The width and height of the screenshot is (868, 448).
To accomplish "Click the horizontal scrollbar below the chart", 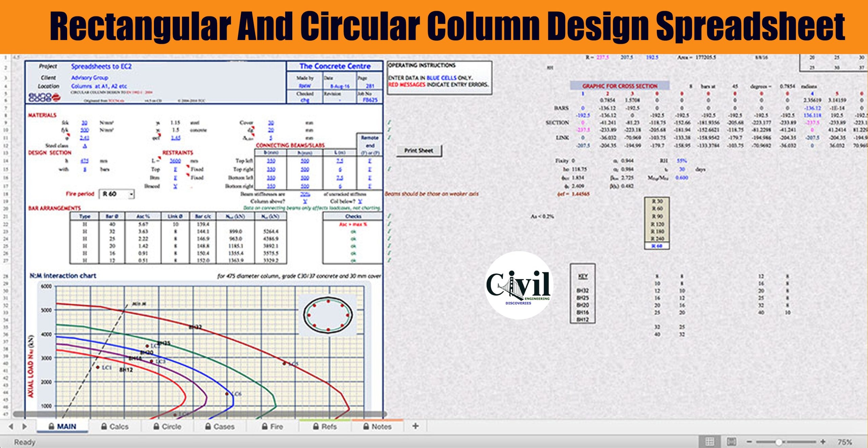I will pos(199,414).
